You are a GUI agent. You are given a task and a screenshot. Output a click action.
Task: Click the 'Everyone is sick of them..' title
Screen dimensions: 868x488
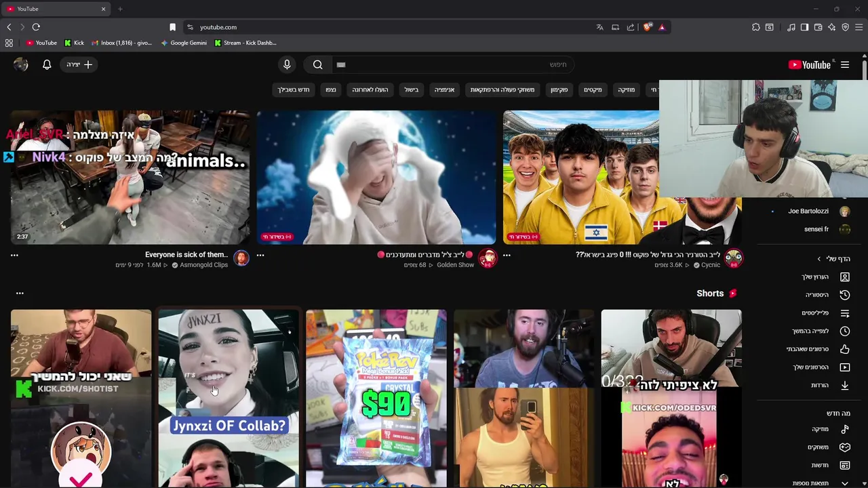pos(186,255)
